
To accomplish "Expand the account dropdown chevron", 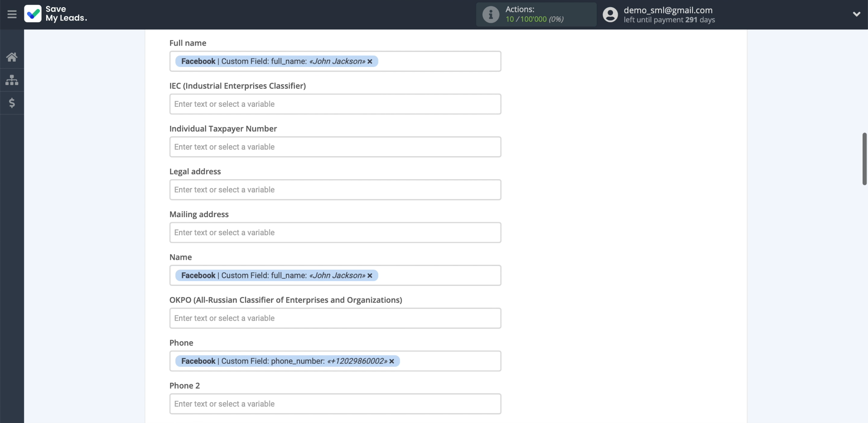I will (x=856, y=14).
